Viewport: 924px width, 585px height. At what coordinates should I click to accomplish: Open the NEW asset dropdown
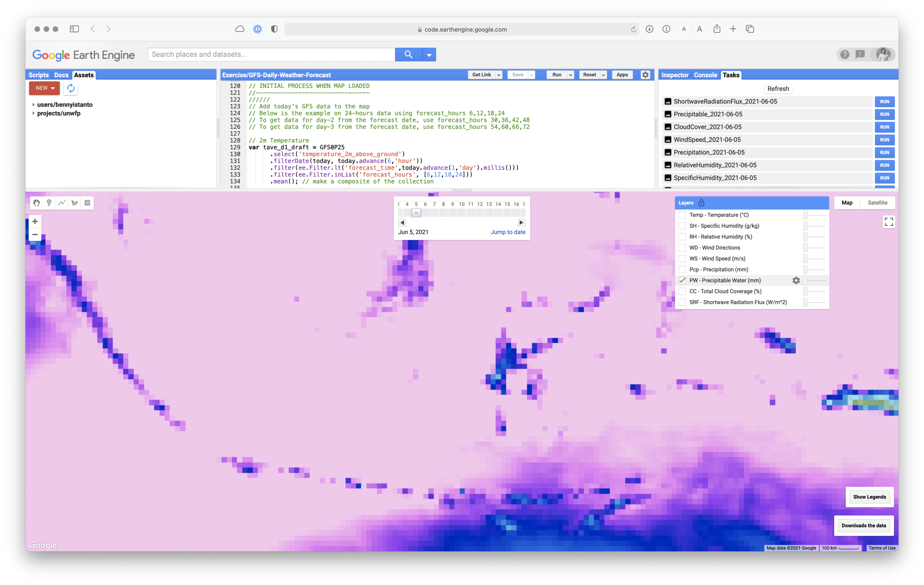pos(44,88)
